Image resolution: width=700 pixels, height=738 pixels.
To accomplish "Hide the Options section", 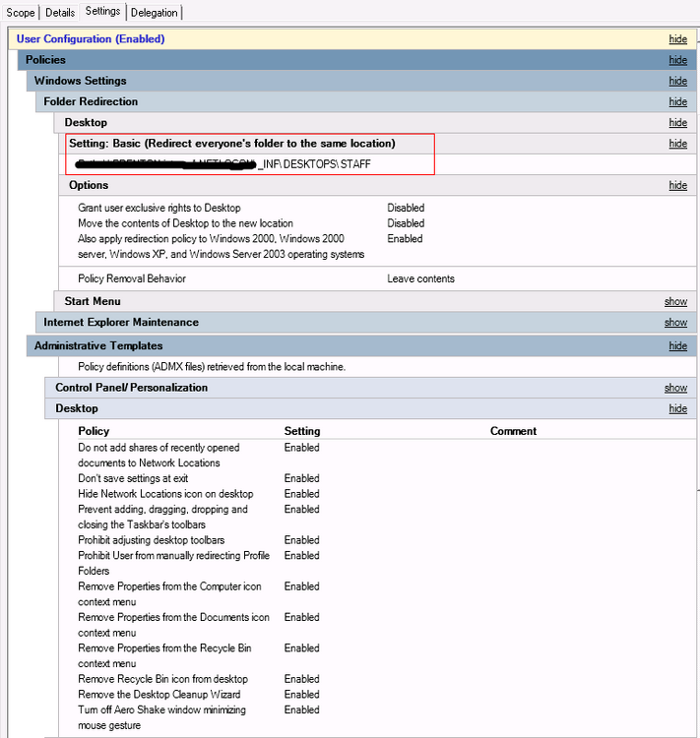I will pyautogui.click(x=678, y=185).
